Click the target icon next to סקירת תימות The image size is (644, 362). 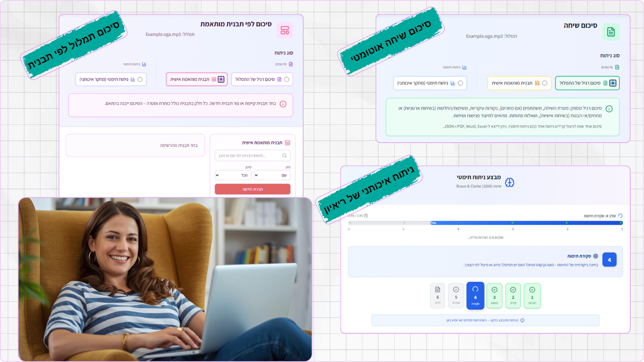595,256
